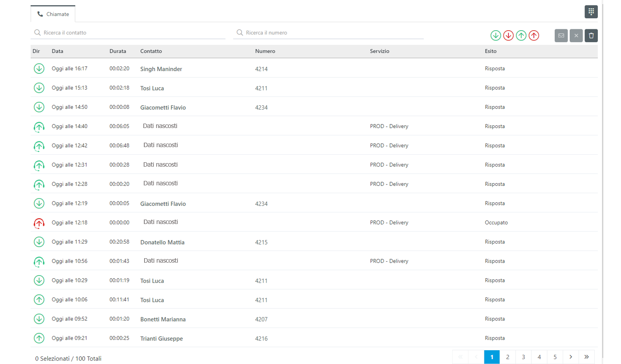621x364 pixels.
Task: Select the Chiamate tab
Action: (53, 14)
